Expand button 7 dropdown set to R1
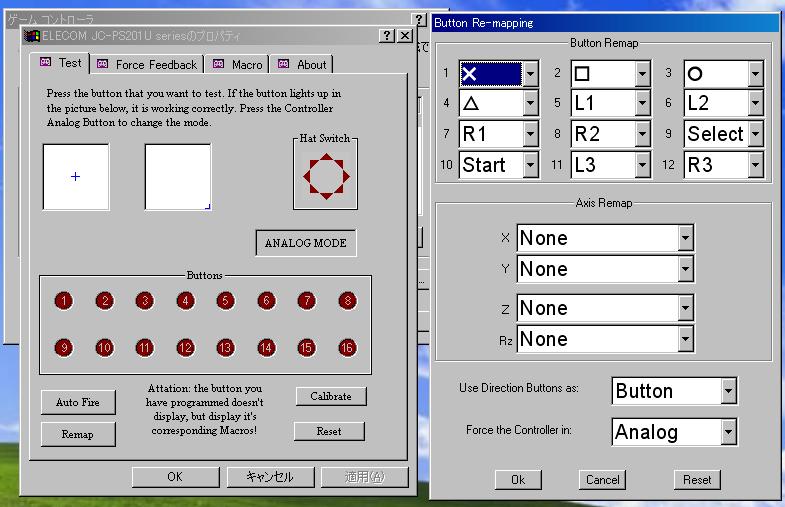Screen dimensions: 785x507 [499, 134]
